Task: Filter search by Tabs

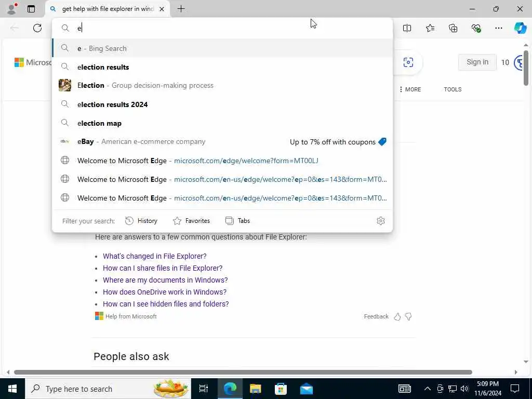Action: point(237,221)
